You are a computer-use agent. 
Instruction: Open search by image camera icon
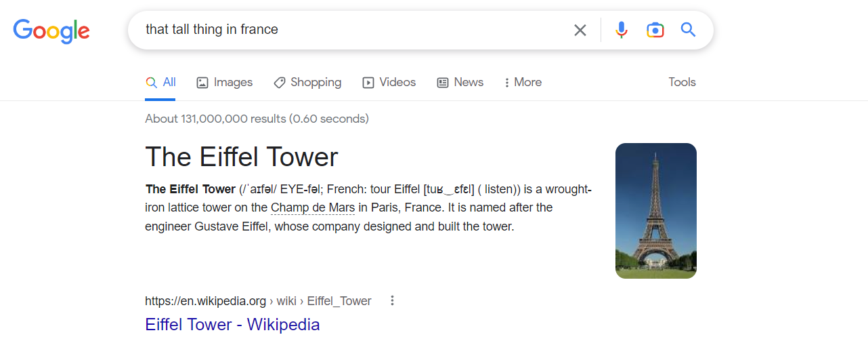(x=655, y=30)
